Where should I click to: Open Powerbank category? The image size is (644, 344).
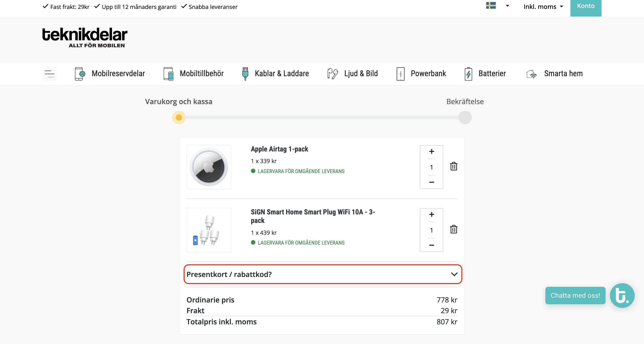tap(428, 74)
